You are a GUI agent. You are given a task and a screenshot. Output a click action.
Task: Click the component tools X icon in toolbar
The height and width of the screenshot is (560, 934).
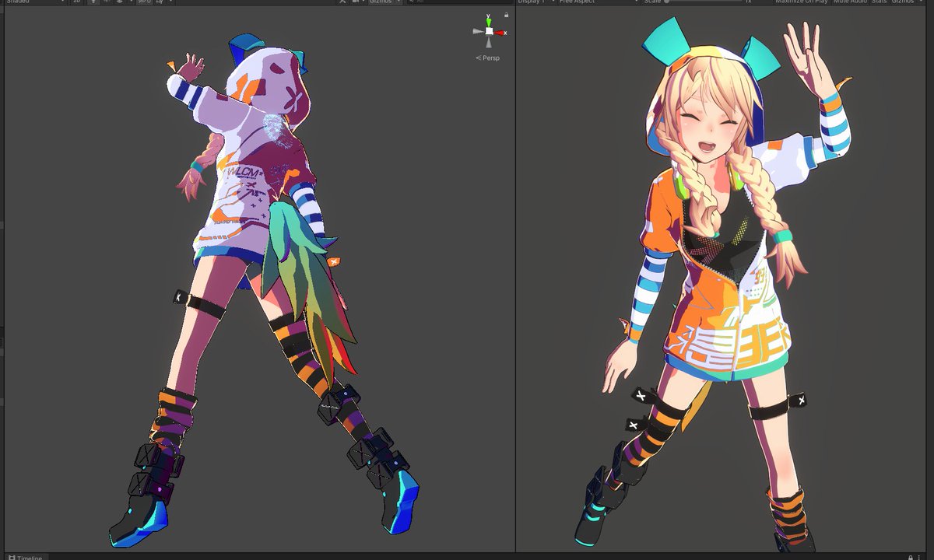point(342,2)
